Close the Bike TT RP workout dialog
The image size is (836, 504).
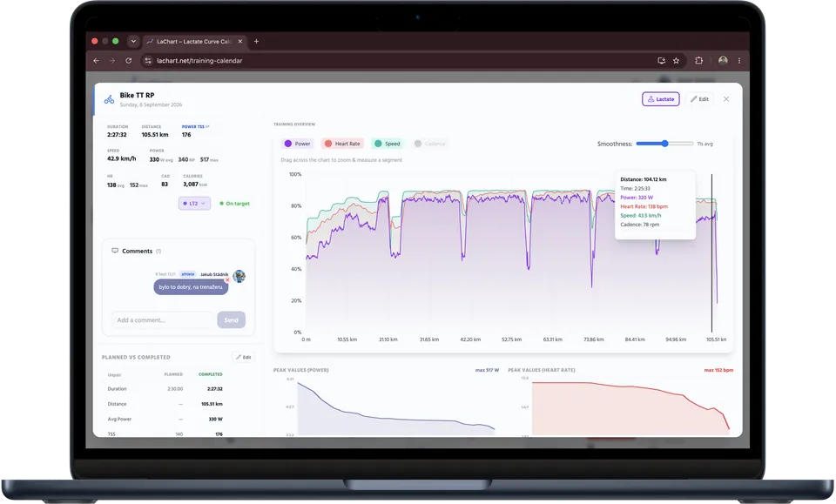pos(726,99)
